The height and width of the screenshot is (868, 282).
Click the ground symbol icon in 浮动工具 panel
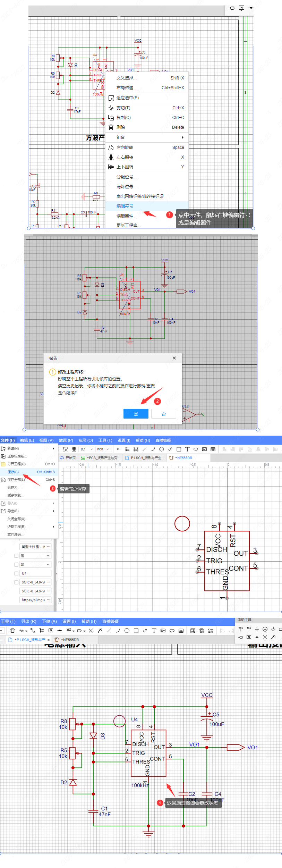coord(257,629)
